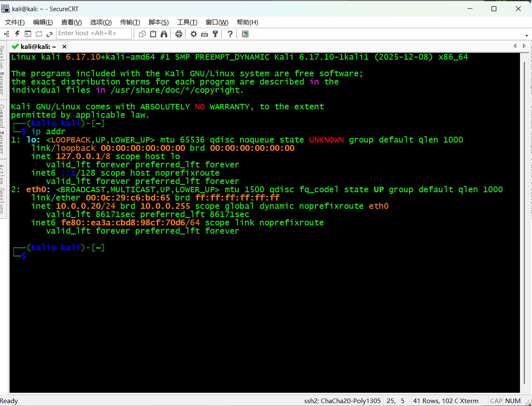Screen dimensions: 532x406
Task: Click the ssh2 ChaCha20-Poly1305 status indicator
Action: pos(342,401)
